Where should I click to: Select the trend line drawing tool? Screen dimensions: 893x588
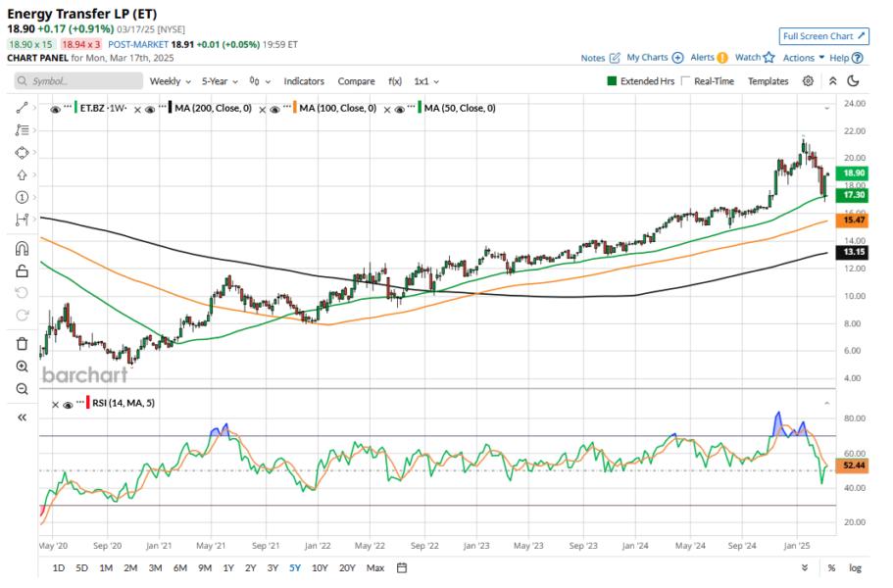click(x=22, y=108)
